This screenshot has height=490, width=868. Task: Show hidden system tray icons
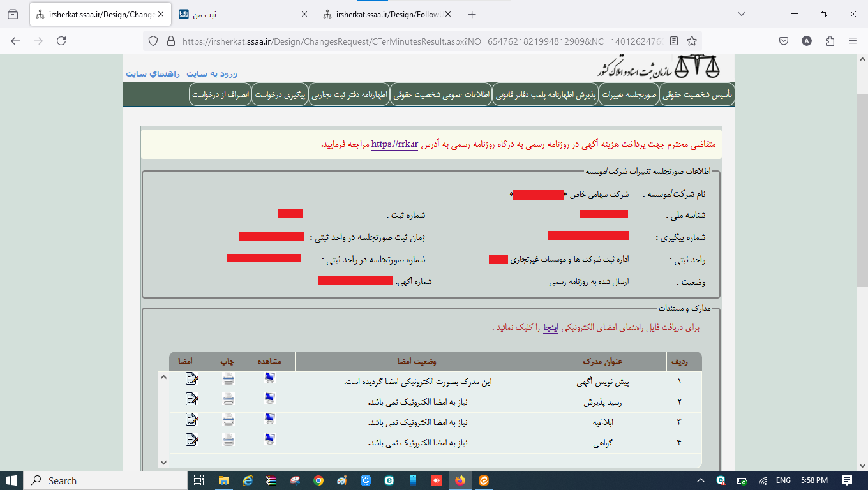pyautogui.click(x=700, y=480)
